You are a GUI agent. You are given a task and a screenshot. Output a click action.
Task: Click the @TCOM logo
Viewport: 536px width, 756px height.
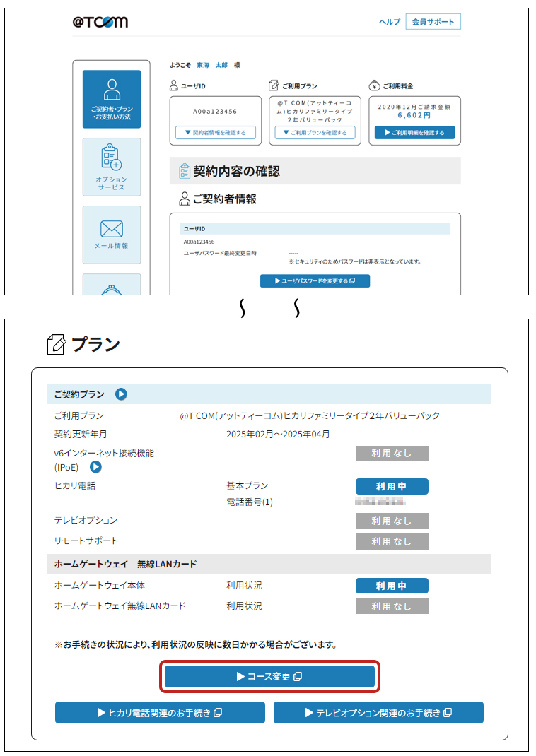click(100, 22)
